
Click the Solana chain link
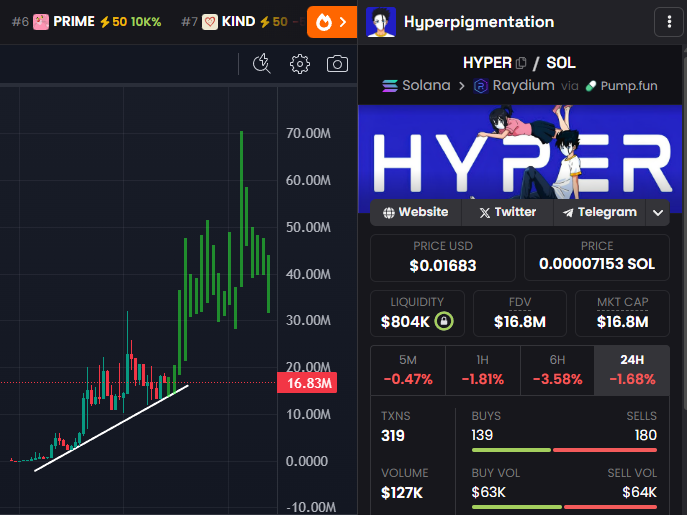(416, 85)
